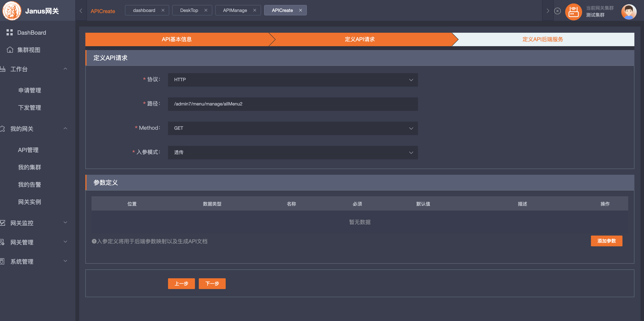Open the Method GET dropdown
The height and width of the screenshot is (321, 644).
click(293, 128)
